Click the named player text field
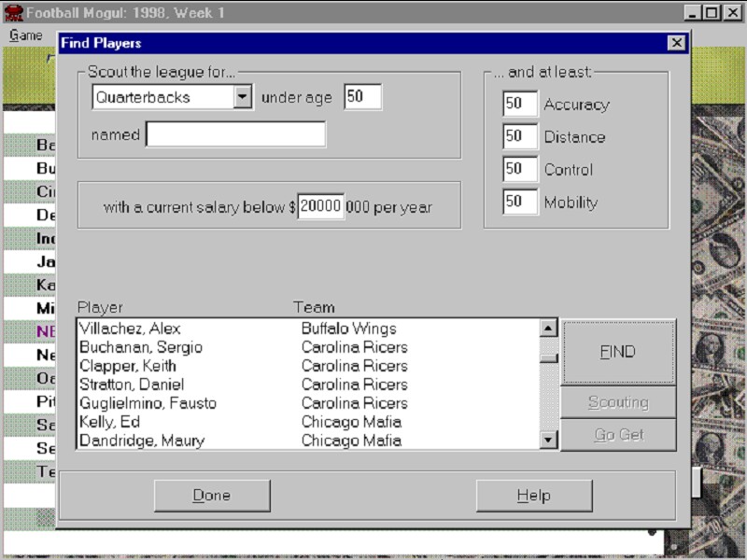The height and width of the screenshot is (560, 747). click(x=235, y=134)
